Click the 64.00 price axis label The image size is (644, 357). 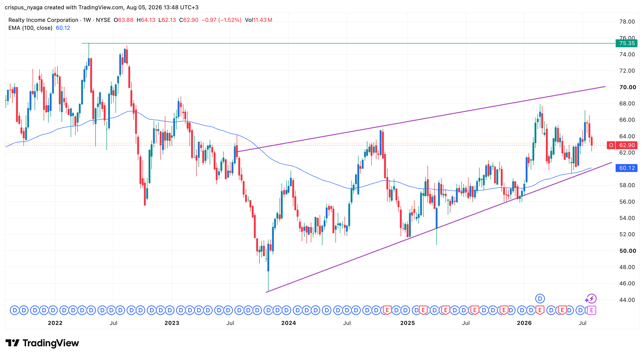click(627, 136)
